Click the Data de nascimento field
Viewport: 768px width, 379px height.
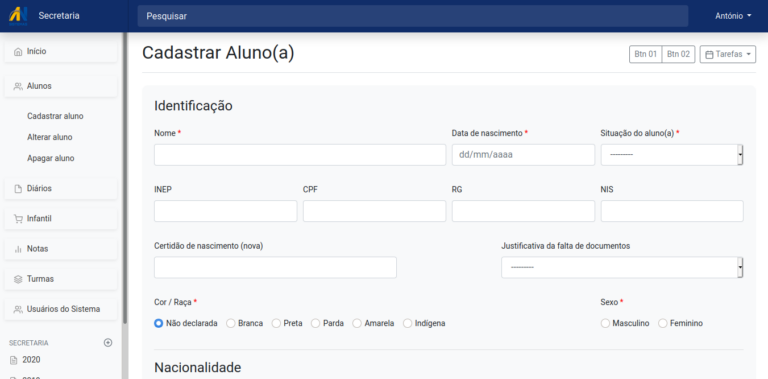pyautogui.click(x=523, y=155)
